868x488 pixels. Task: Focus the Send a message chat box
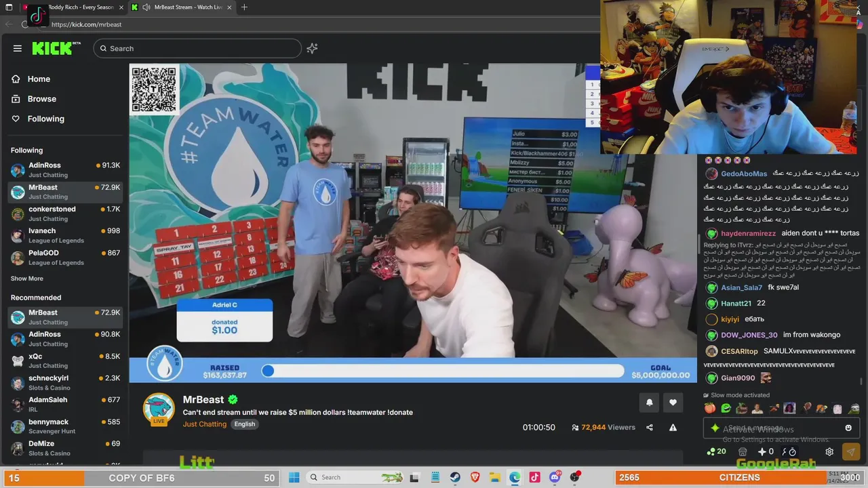click(783, 428)
